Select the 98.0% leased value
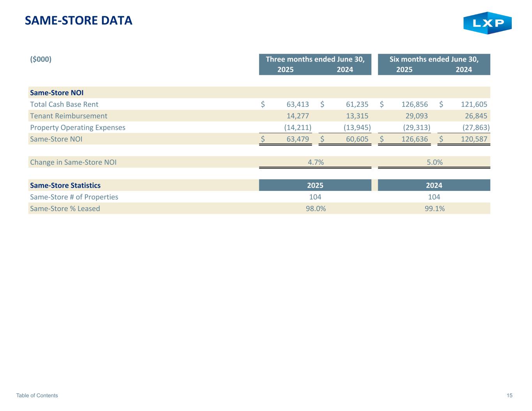 pos(316,208)
